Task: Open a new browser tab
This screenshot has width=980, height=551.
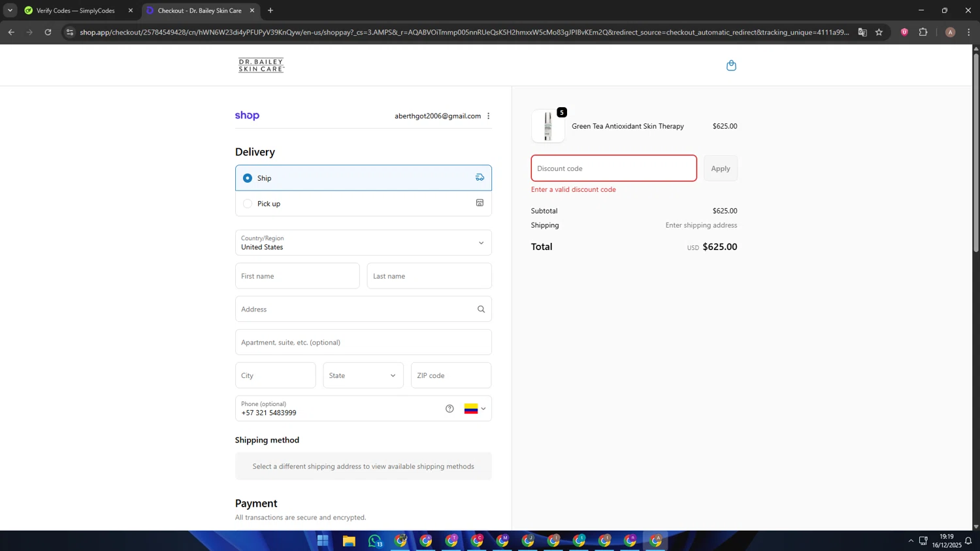Action: (x=270, y=10)
